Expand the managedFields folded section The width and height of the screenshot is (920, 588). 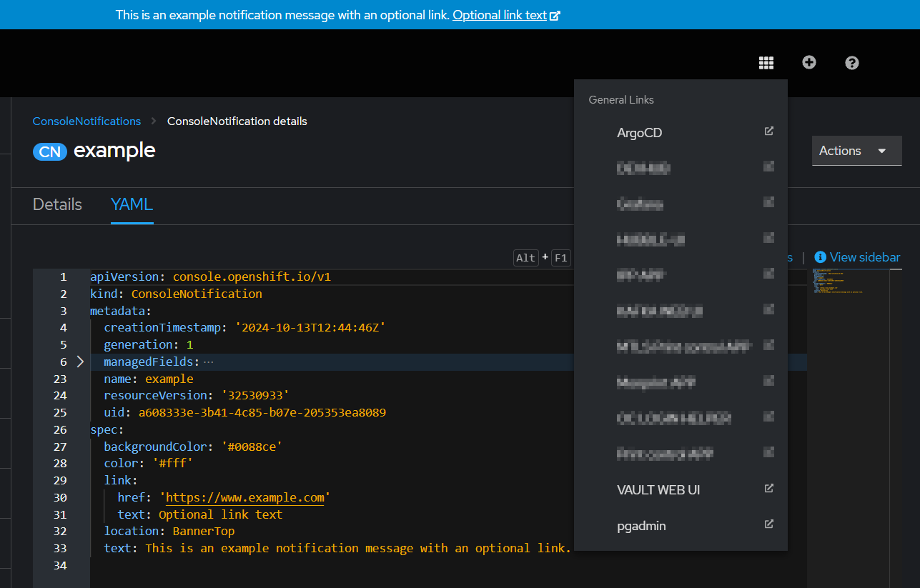pyautogui.click(x=80, y=362)
